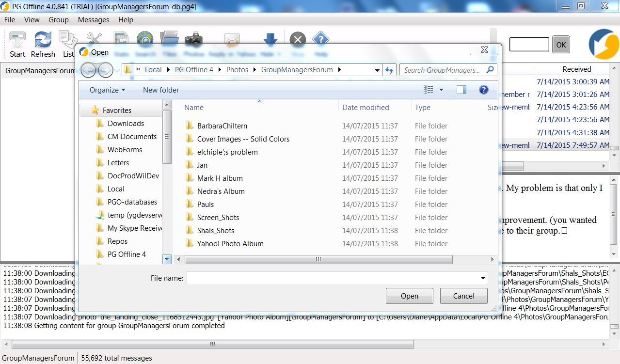Click the blue down-arrow Hide icon
Viewport: 620px width, 364px height.
270,39
